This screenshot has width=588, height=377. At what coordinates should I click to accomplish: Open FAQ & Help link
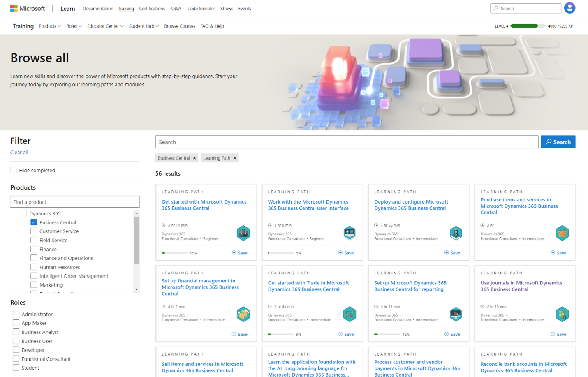[212, 26]
